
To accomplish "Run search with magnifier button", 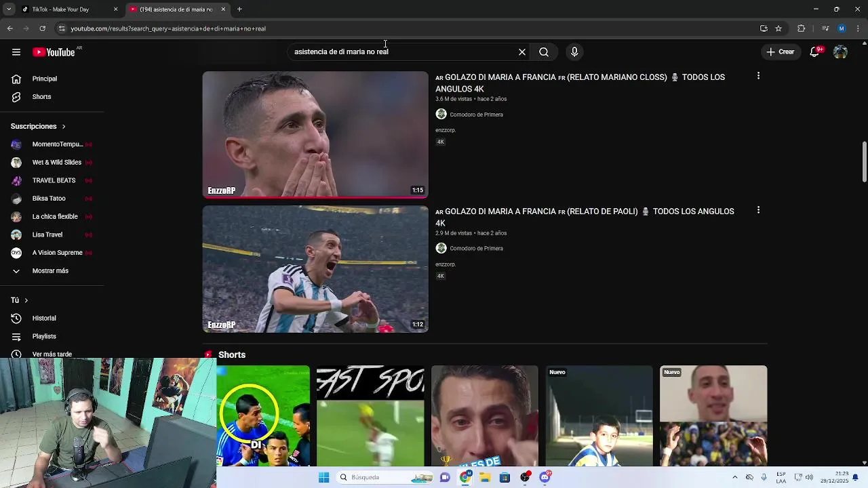I will (544, 52).
